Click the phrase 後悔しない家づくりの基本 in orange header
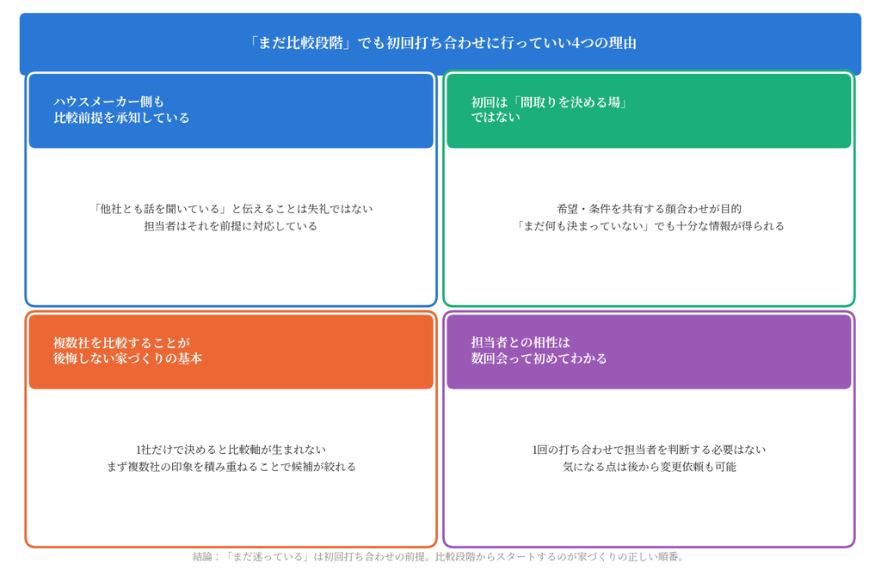Viewport: 881px width, 588px height. point(127,358)
